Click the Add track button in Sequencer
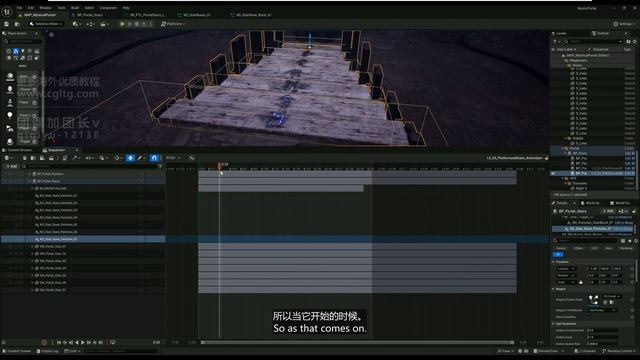640x360 pixels. [x=11, y=166]
